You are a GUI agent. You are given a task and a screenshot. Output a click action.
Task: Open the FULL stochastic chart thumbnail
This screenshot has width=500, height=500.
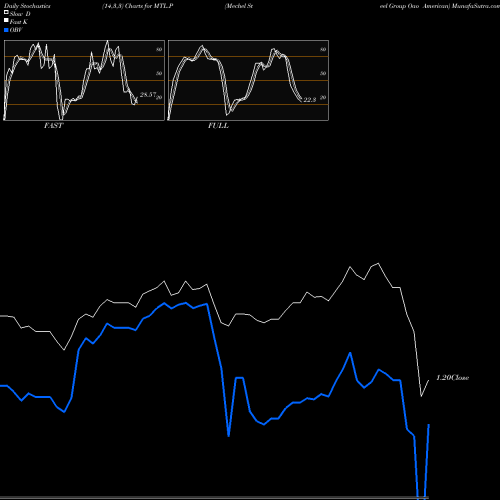tap(248, 80)
